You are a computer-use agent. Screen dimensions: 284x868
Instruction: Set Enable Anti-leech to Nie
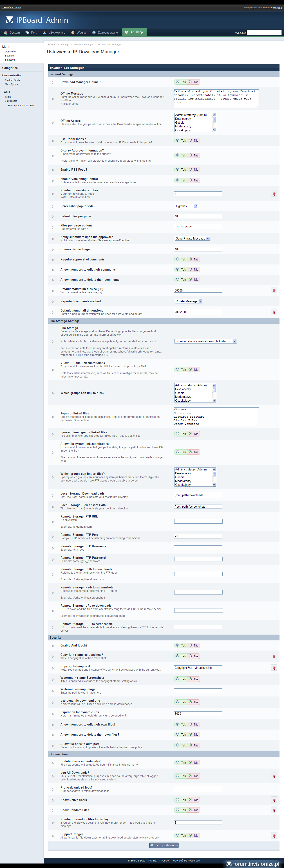190,645
